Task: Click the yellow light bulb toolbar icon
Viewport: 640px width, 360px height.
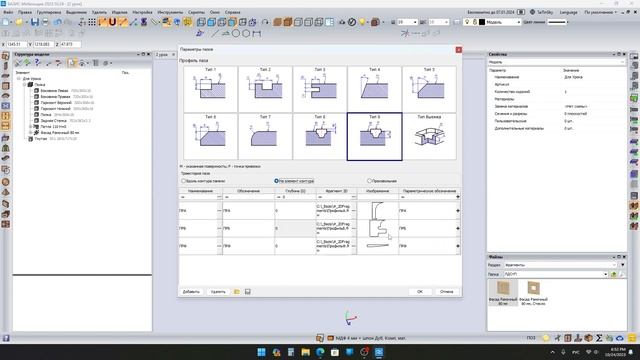Action: pyautogui.click(x=362, y=22)
